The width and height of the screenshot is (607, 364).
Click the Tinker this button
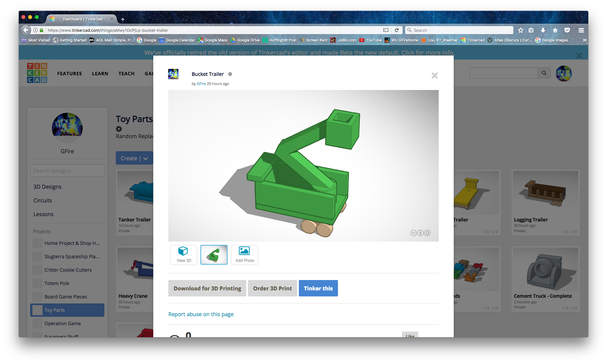coord(318,288)
